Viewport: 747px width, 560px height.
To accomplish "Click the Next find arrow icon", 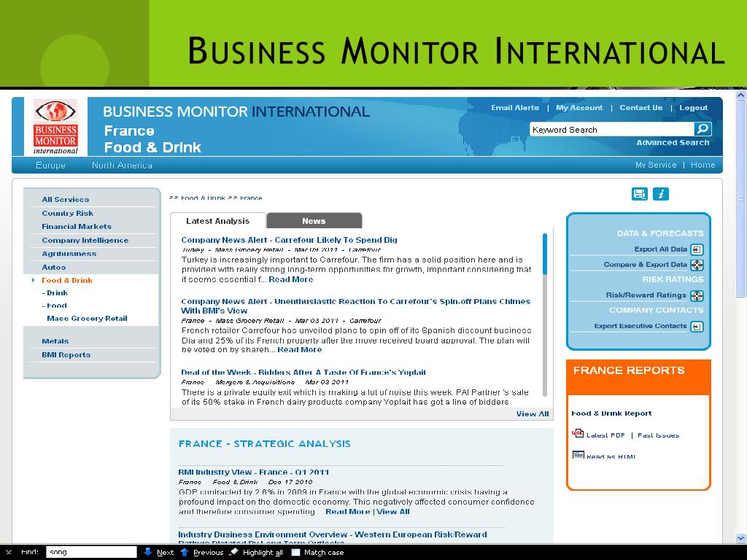I will coord(147,552).
